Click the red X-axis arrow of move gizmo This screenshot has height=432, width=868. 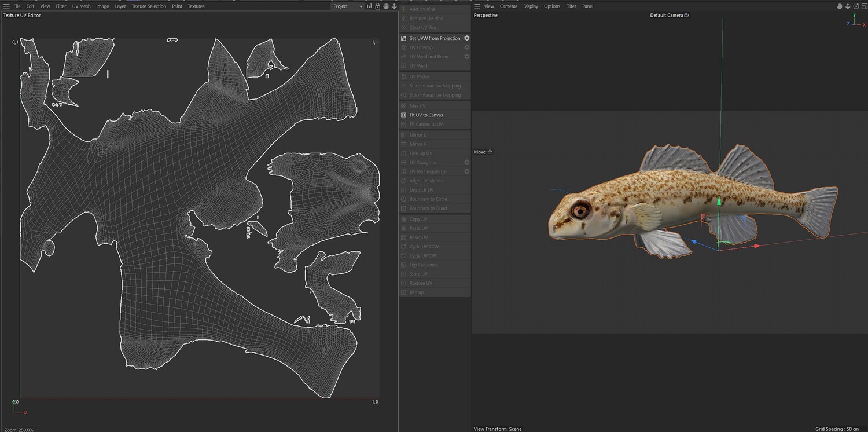coord(756,246)
